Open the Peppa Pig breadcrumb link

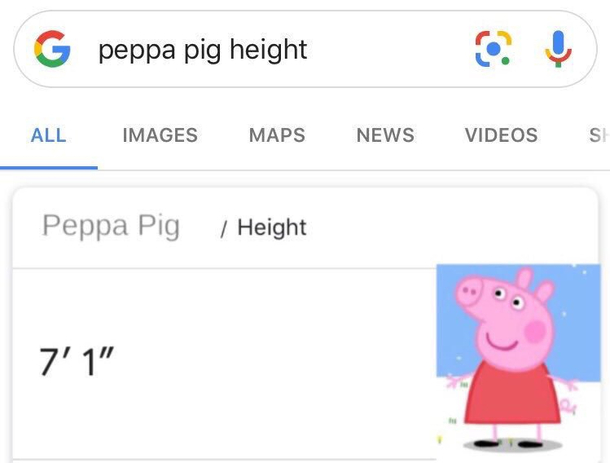111,226
